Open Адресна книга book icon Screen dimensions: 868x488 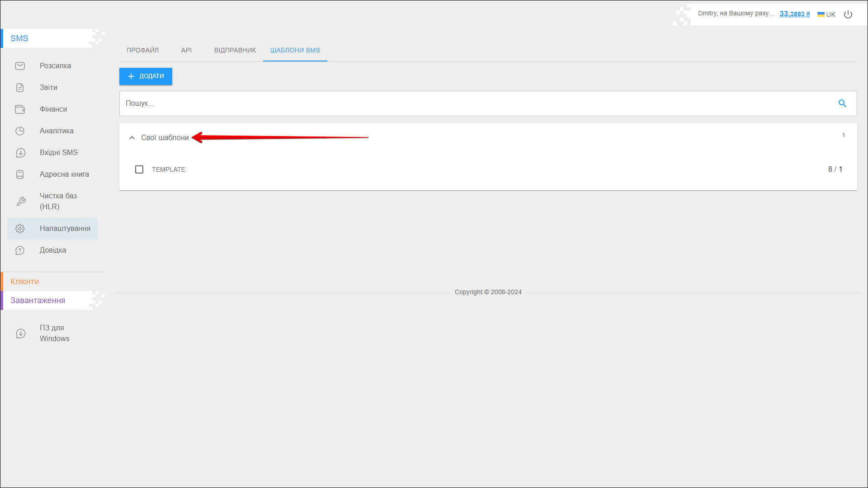point(20,174)
